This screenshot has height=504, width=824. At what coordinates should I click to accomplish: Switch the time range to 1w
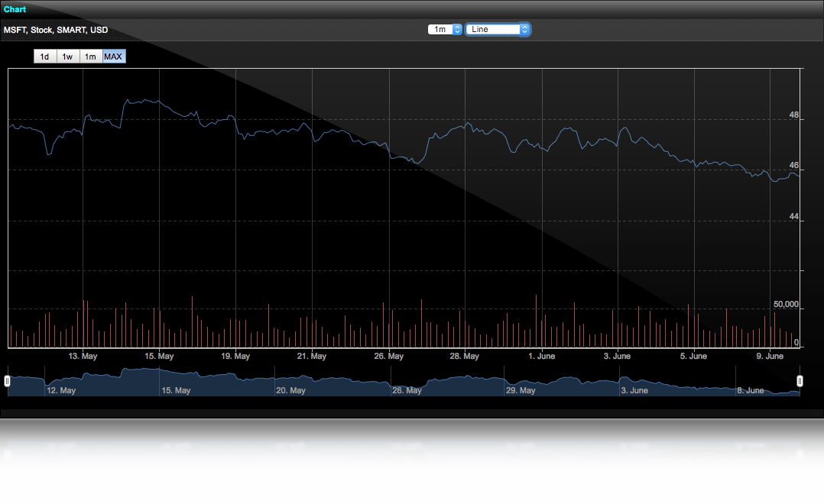pyautogui.click(x=67, y=56)
